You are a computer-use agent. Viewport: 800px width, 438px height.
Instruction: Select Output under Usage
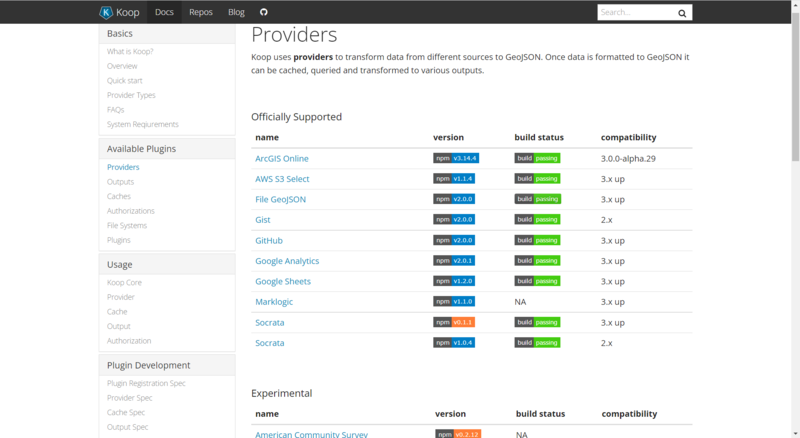pyautogui.click(x=118, y=326)
